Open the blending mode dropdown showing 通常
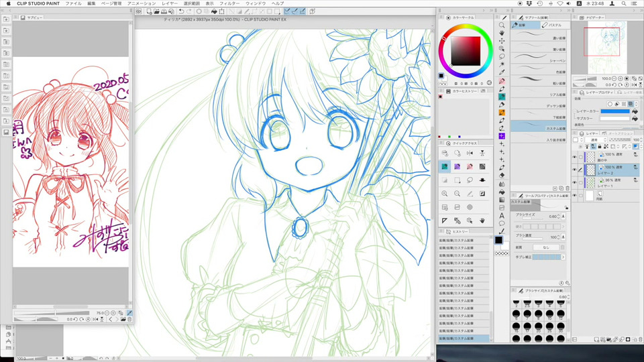Viewport: 644px width, 362px height. [x=596, y=140]
